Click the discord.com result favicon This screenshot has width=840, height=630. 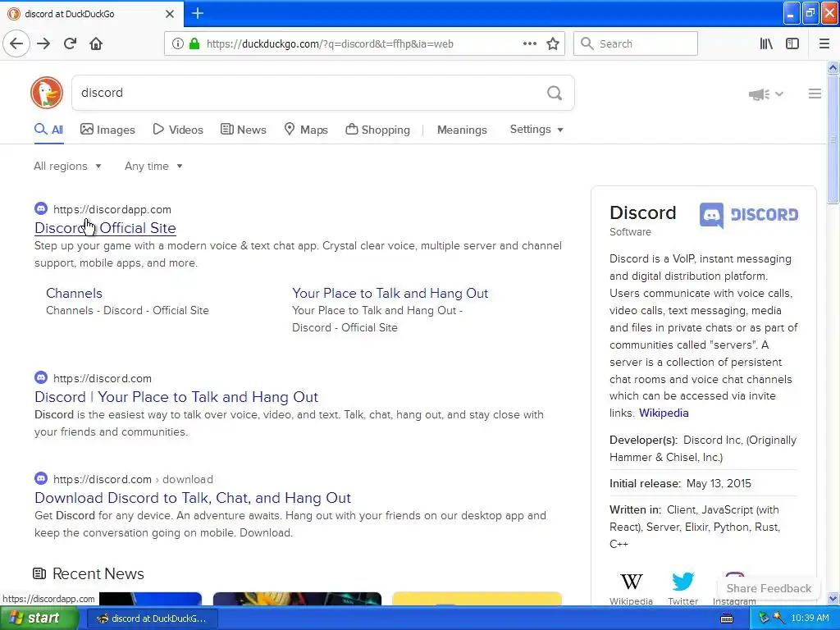[x=41, y=377]
